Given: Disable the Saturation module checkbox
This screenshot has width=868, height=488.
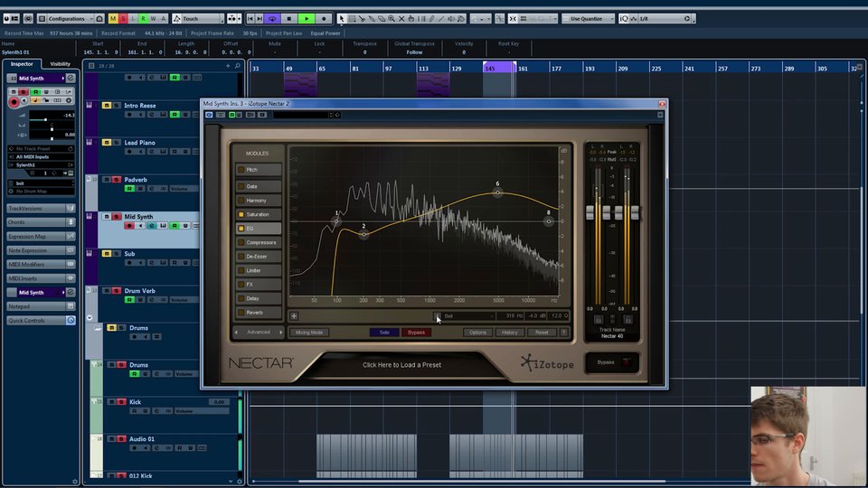Looking at the screenshot, I should (x=241, y=214).
